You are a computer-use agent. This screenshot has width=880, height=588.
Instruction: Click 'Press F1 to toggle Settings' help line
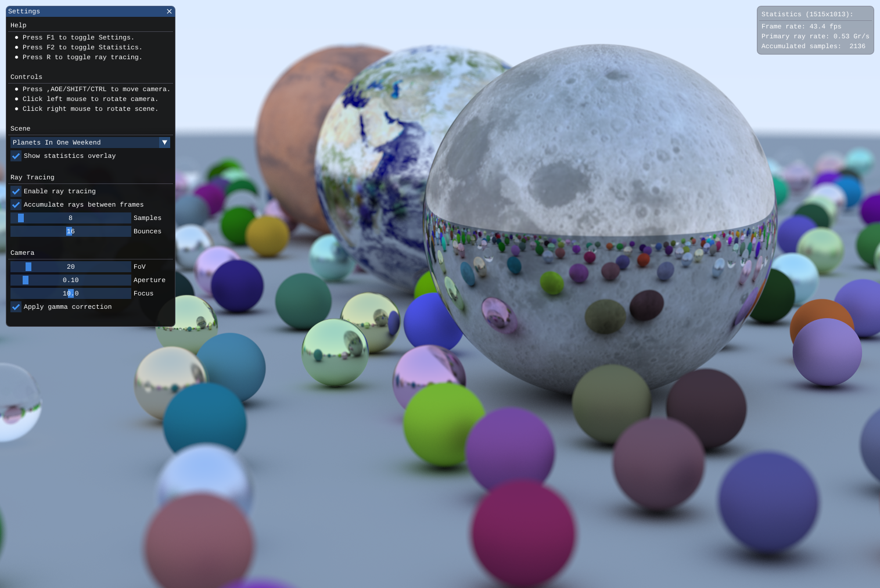pos(78,37)
